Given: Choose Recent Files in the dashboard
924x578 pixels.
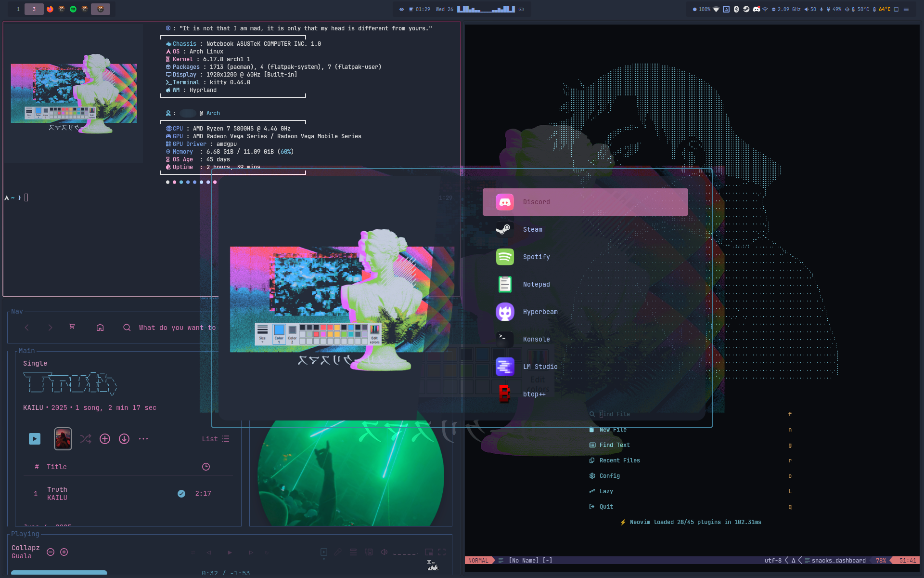Looking at the screenshot, I should [619, 460].
